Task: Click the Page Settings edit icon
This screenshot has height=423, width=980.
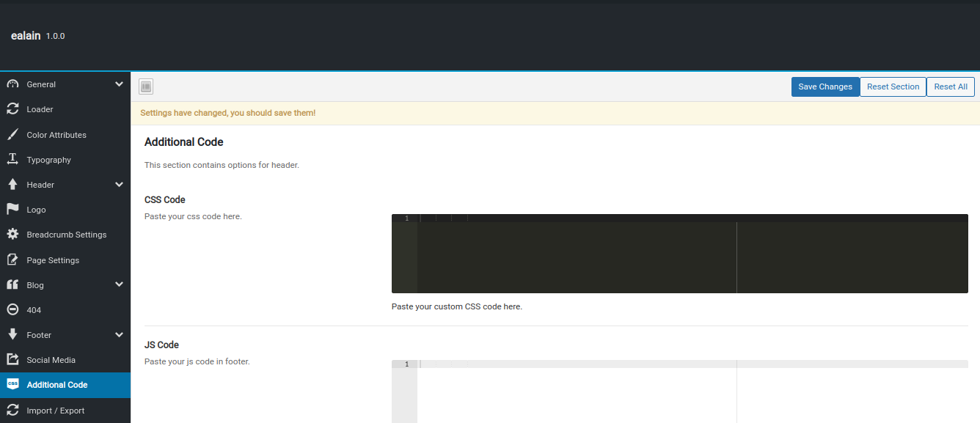Action: (x=12, y=260)
